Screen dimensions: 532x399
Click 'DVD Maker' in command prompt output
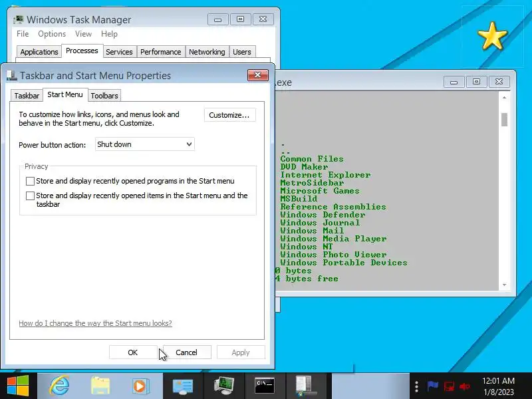(x=304, y=167)
